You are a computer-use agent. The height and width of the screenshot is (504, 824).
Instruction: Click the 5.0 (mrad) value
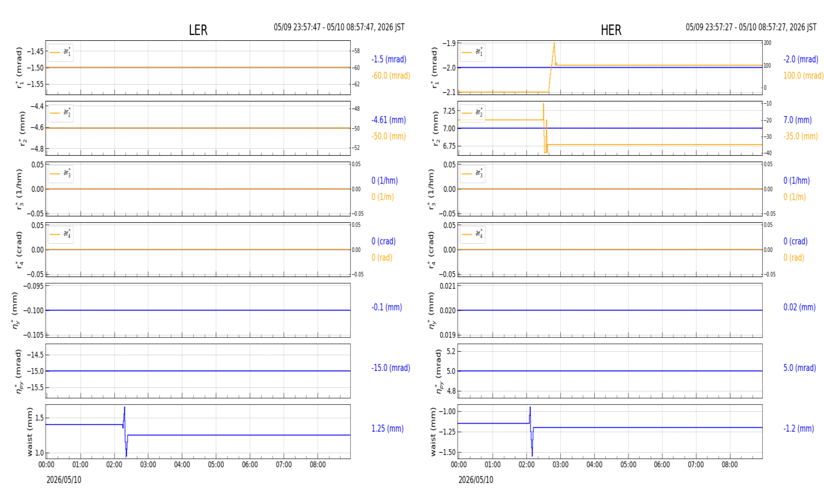click(801, 368)
